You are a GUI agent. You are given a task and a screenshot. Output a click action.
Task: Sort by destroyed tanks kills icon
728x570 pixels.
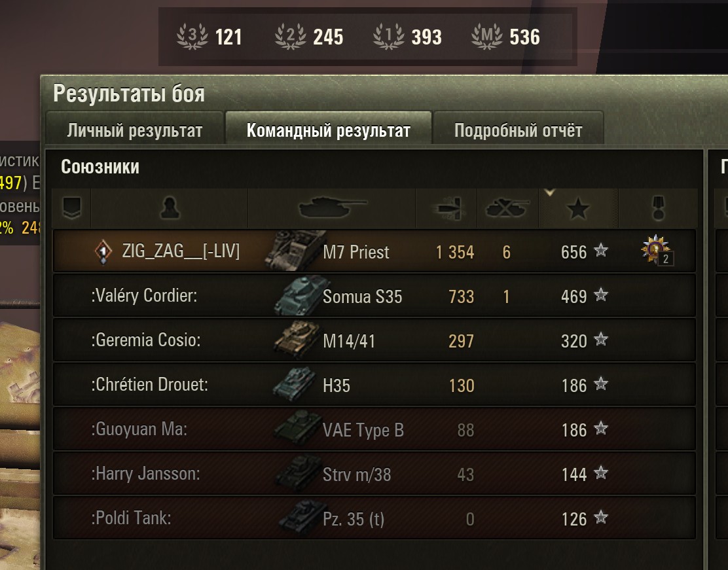point(507,207)
